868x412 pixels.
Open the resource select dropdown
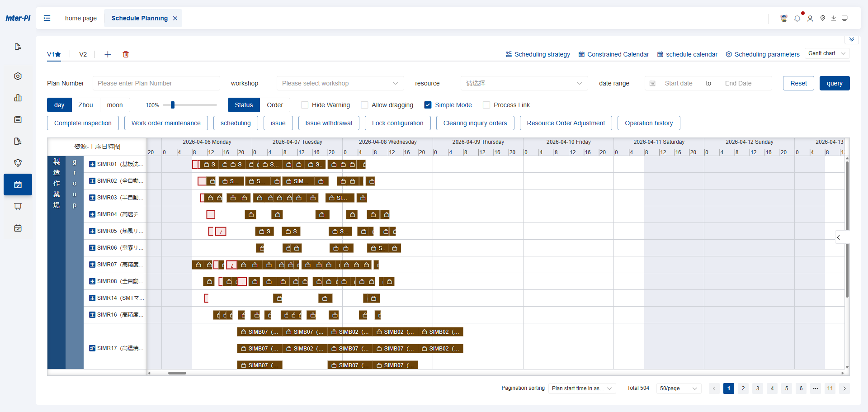(524, 83)
